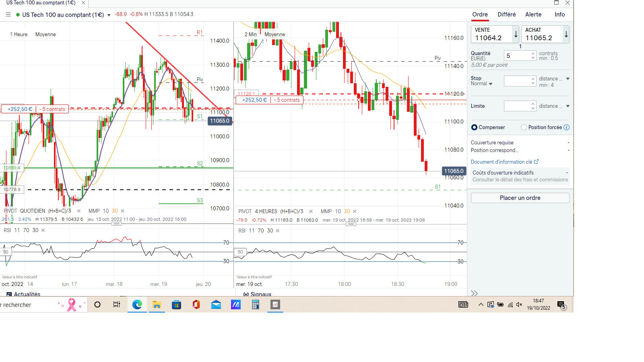644x362 pixels.
Task: Open the volume control in the system tray
Action: [x=520, y=304]
